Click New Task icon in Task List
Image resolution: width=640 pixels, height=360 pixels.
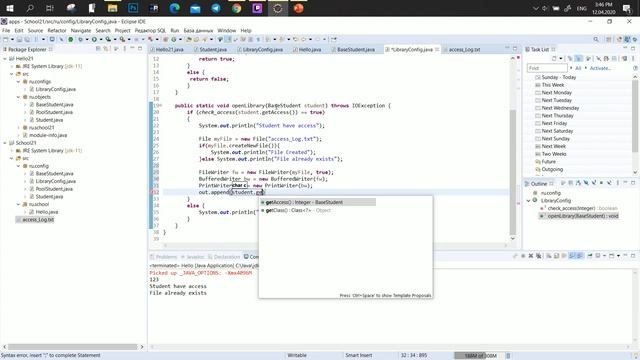[554, 58]
